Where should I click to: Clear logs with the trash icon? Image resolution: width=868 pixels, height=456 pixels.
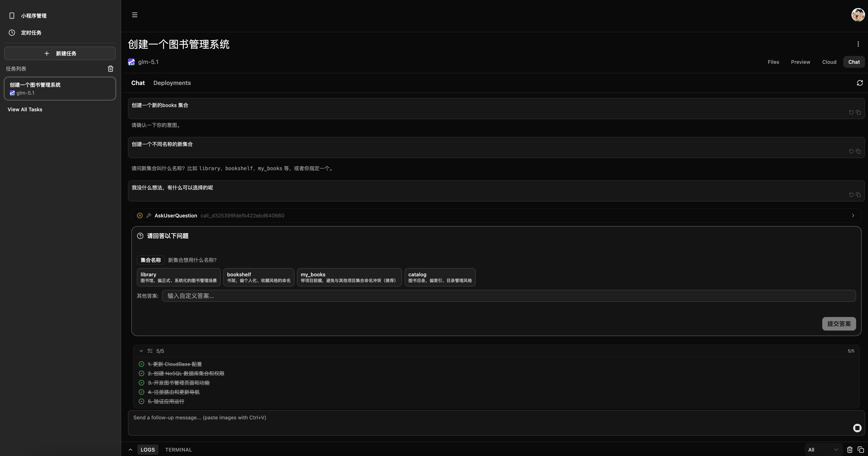coord(850,450)
